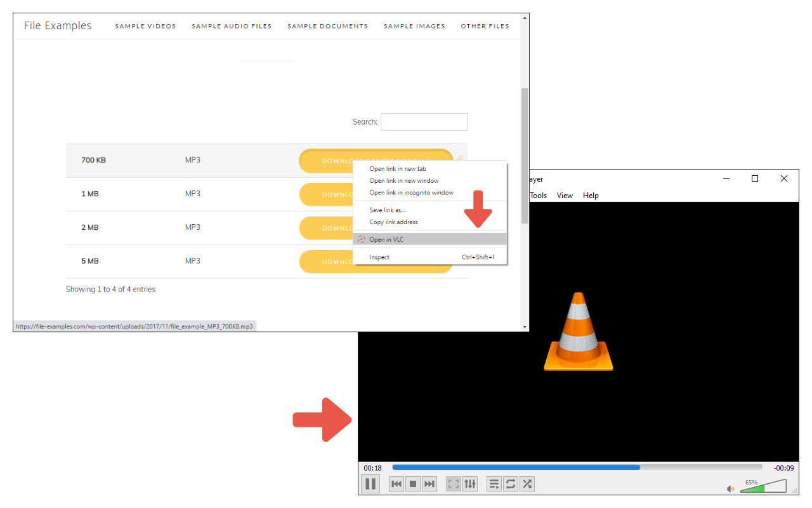Open the extended settings equalizer
812x508 pixels.
[470, 483]
